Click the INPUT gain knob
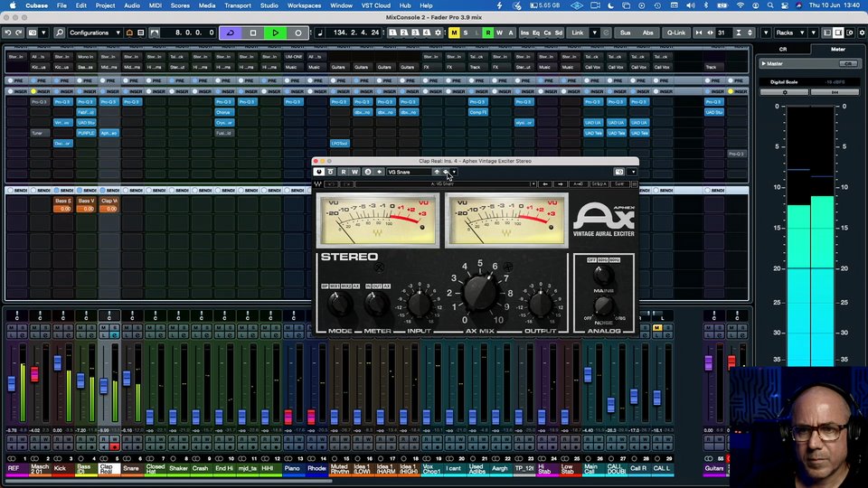868x488 pixels. (419, 304)
